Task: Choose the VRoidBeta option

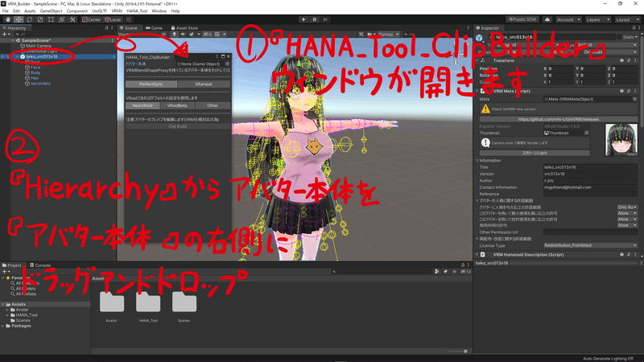Action: click(177, 106)
